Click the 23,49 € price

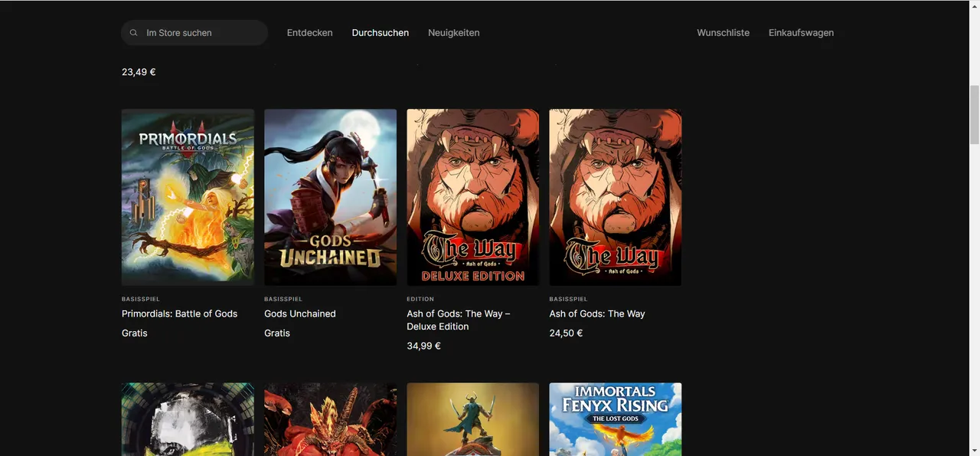pyautogui.click(x=139, y=72)
